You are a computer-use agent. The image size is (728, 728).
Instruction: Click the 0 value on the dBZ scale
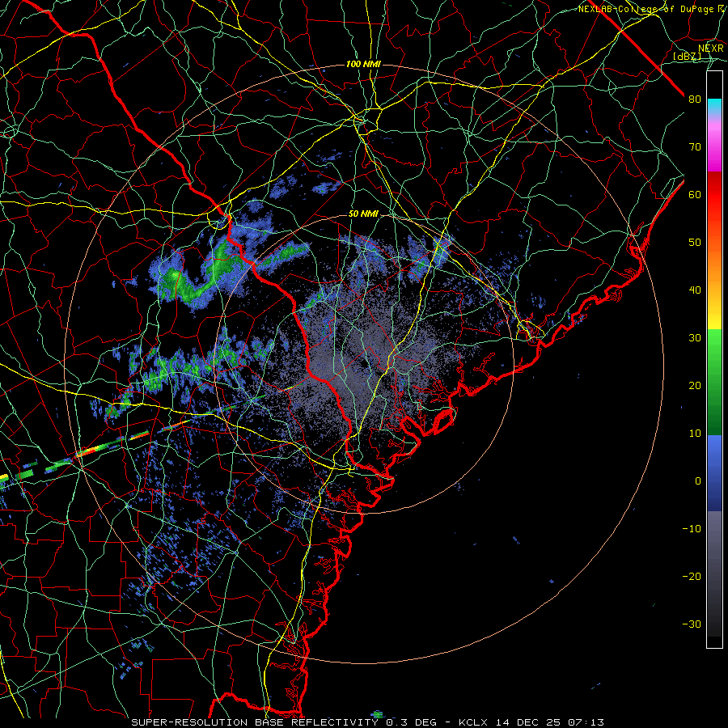coord(698,481)
